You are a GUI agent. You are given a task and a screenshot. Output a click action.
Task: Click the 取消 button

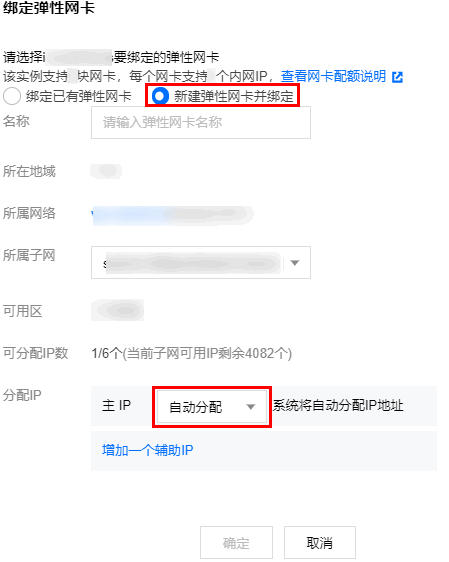click(320, 543)
